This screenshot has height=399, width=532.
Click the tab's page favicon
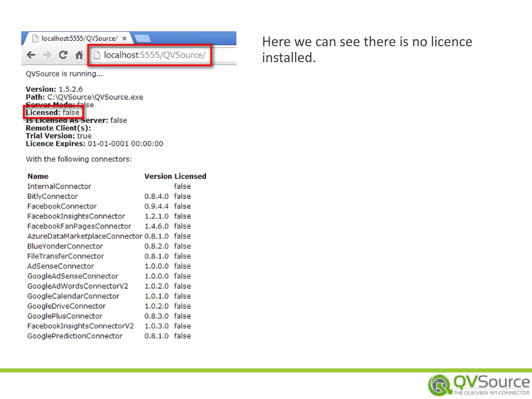tap(35, 38)
